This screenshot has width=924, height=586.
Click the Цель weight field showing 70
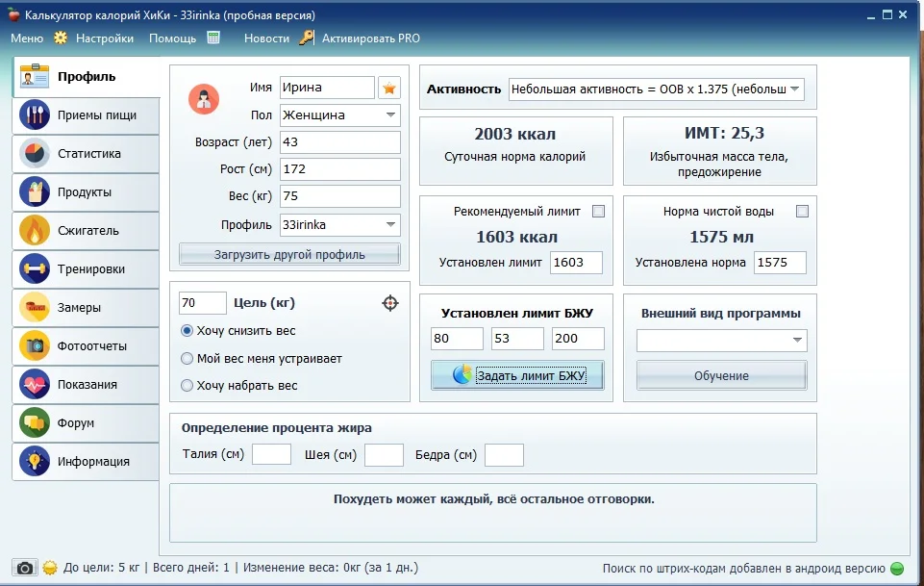pos(202,303)
